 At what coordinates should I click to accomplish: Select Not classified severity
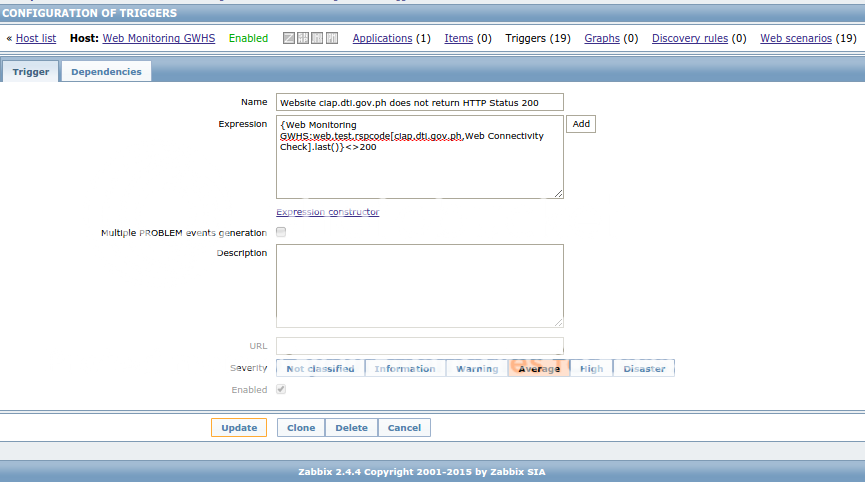pyautogui.click(x=320, y=369)
